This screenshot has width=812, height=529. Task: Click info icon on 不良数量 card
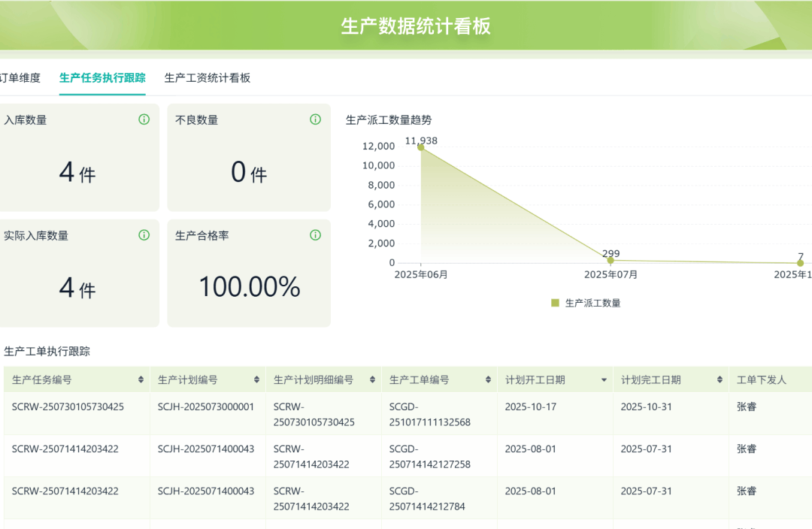point(315,119)
